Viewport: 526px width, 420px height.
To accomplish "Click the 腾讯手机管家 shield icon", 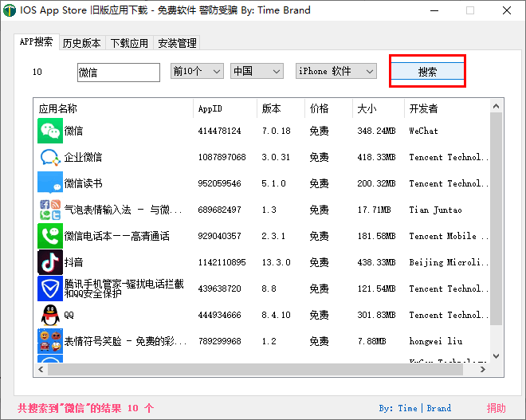I will 50,289.
